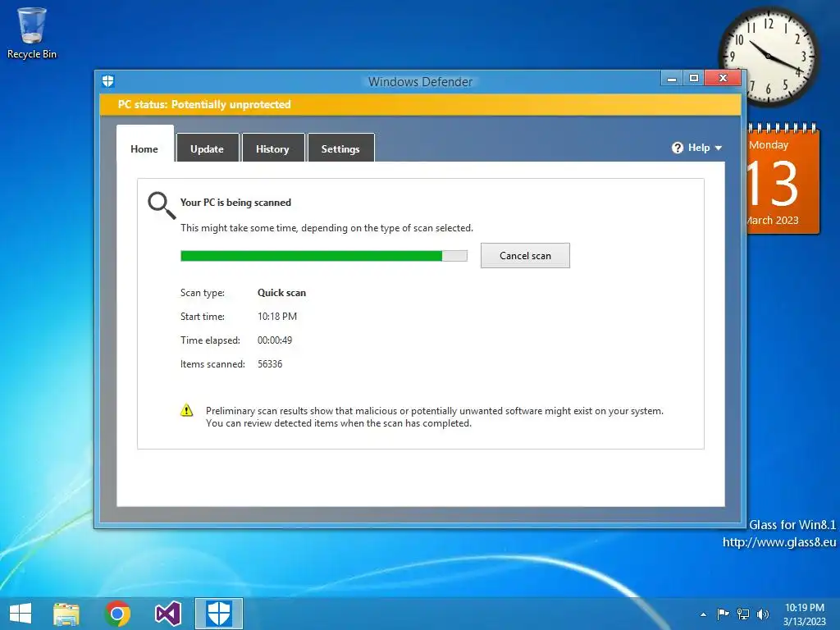The width and height of the screenshot is (840, 630).
Task: Maximize the Windows Defender window
Action: [694, 78]
